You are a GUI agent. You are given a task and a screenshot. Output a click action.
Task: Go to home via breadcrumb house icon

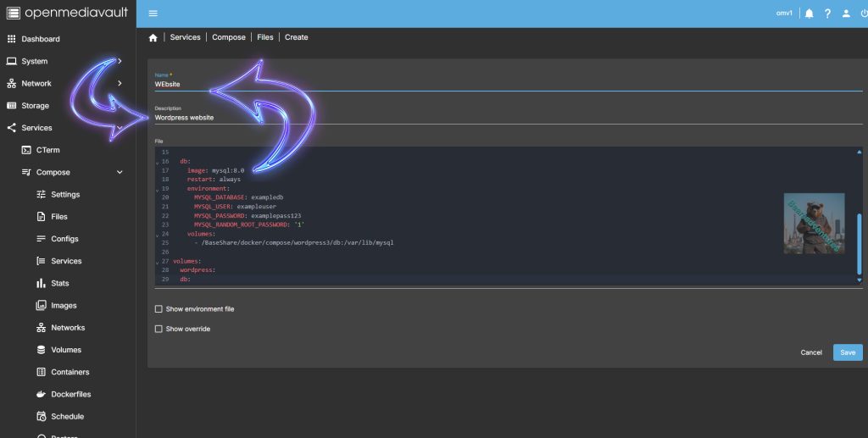[153, 38]
